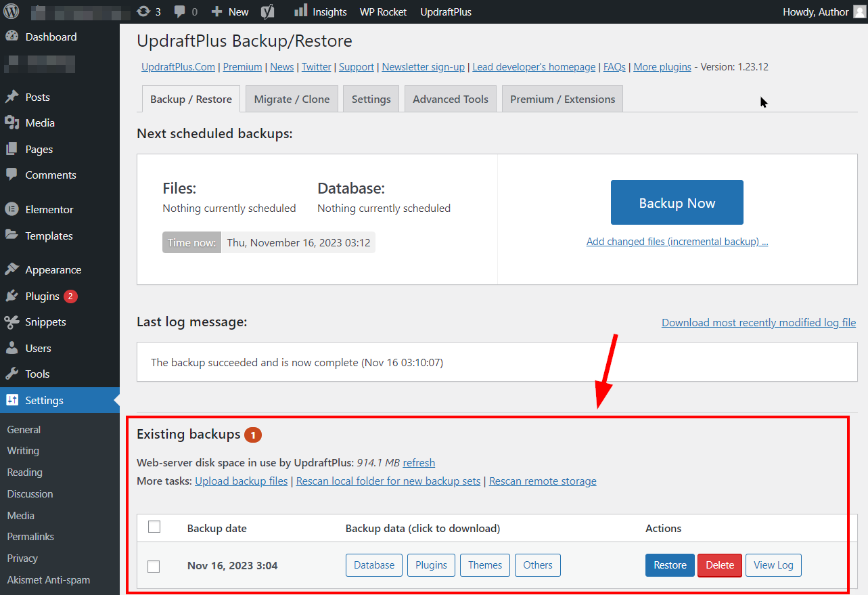Click the Insights bar chart icon

coord(300,11)
